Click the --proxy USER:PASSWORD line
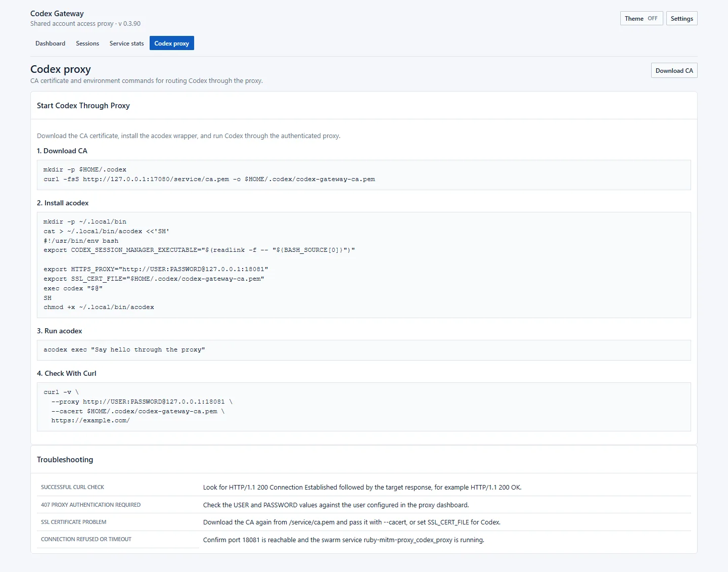The image size is (728, 572). tap(142, 402)
